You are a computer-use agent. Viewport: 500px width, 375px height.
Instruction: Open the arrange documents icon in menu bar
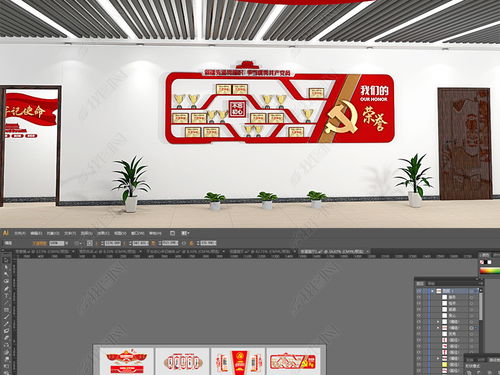(185, 233)
